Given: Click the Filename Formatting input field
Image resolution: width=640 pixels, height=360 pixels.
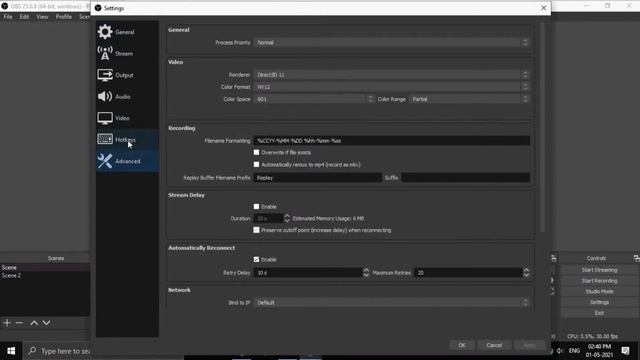Looking at the screenshot, I should point(391,141).
